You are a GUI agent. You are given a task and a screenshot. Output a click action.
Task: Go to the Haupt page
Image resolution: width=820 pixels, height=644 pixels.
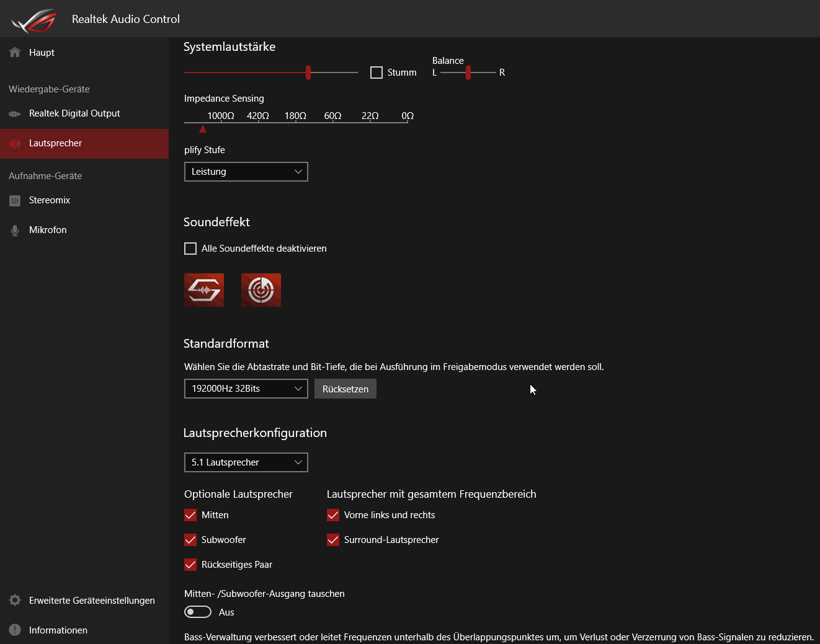(x=84, y=52)
